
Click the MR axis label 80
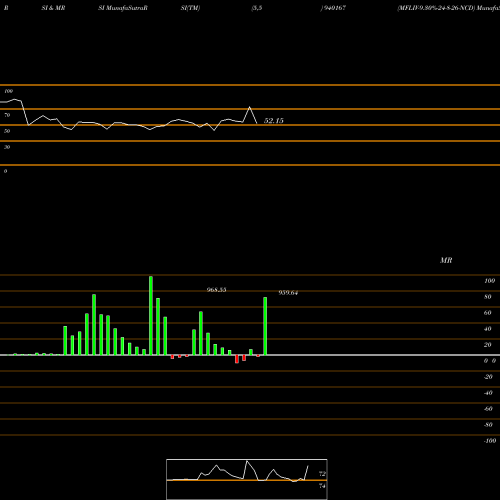pyautogui.click(x=488, y=297)
